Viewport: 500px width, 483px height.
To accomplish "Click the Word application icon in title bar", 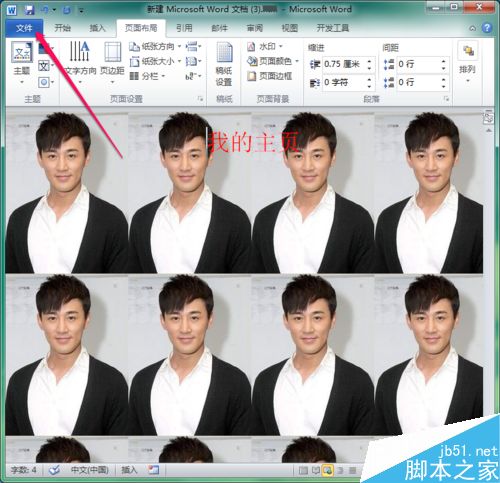I will coord(11,10).
